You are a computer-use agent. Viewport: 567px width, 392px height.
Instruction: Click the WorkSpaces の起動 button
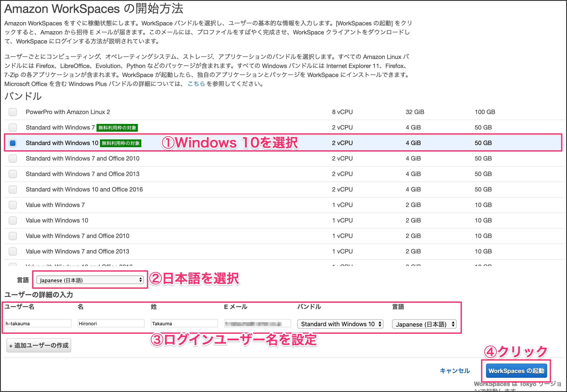tap(516, 371)
